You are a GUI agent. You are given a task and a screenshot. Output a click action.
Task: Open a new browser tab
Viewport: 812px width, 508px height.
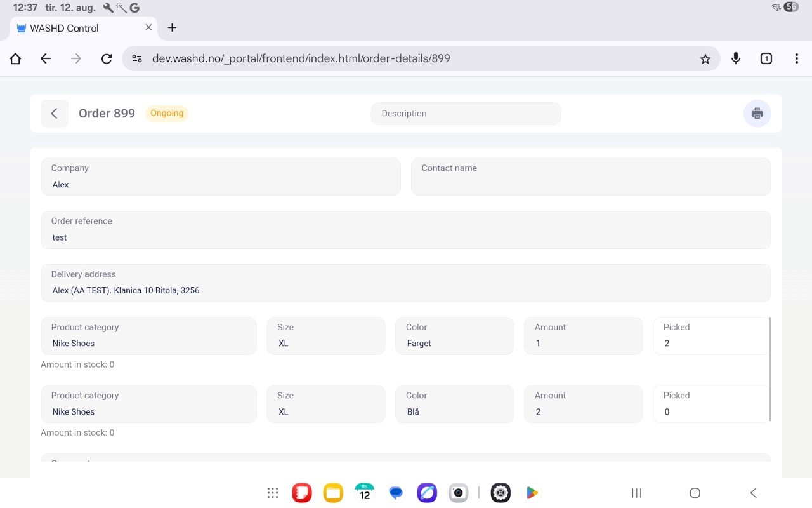[172, 28]
